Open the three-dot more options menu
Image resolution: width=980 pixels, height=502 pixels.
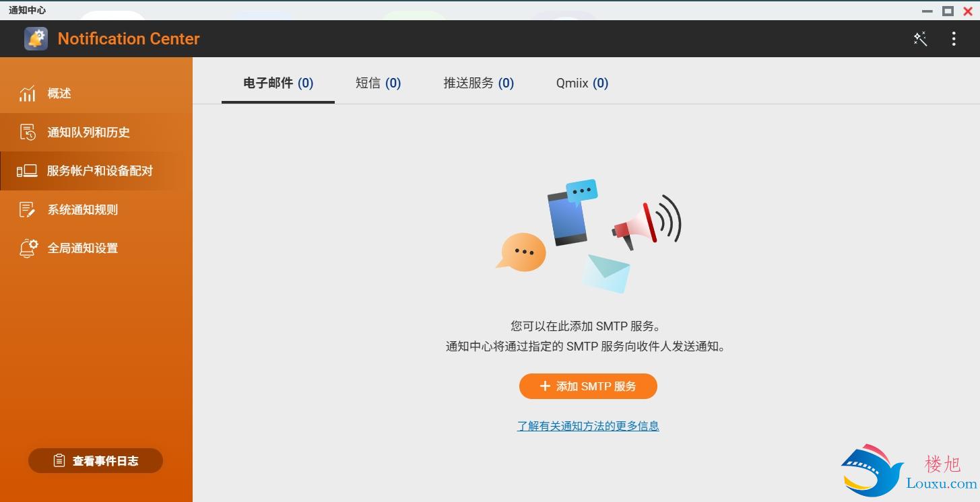pyautogui.click(x=954, y=39)
